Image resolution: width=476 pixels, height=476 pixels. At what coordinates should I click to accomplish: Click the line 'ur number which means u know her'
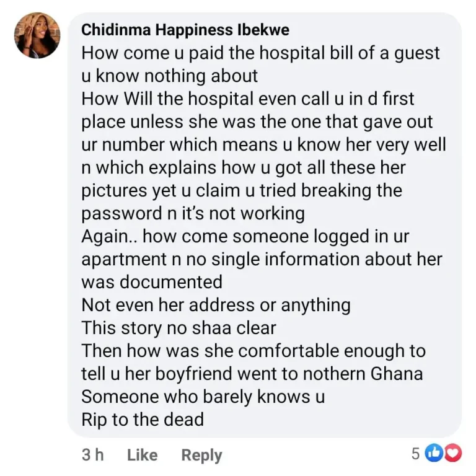pos(263,145)
